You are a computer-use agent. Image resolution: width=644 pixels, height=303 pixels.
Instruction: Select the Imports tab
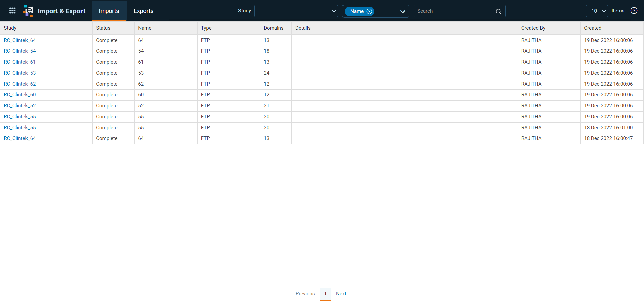click(x=109, y=11)
